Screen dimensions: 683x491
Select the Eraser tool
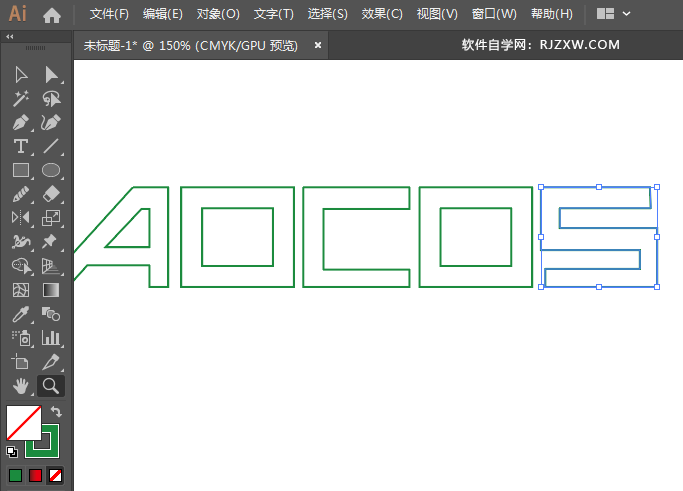[51, 194]
